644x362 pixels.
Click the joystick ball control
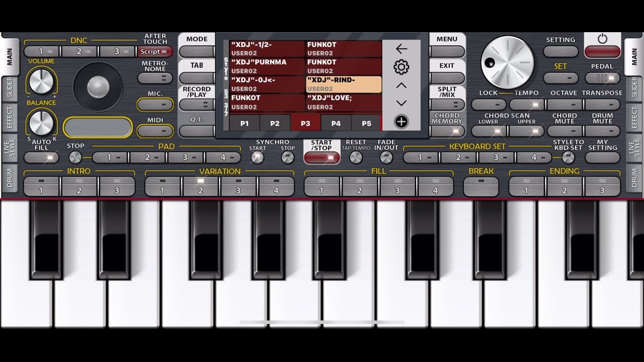tap(98, 87)
